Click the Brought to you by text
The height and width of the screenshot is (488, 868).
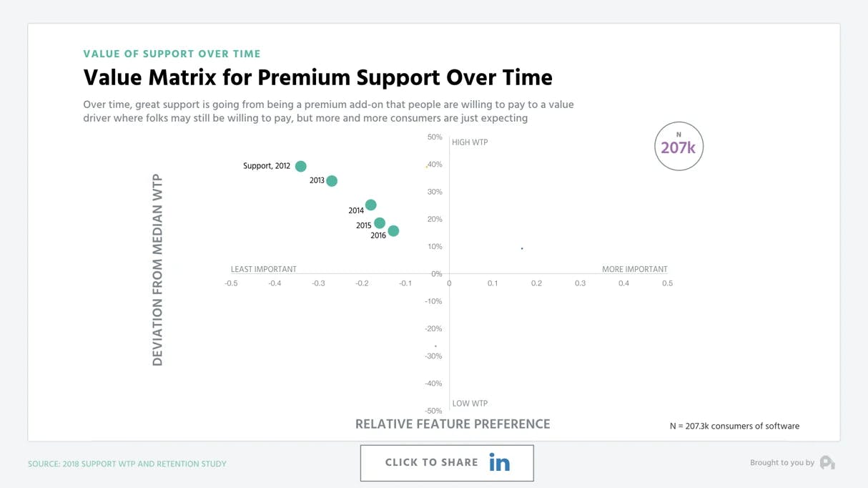tap(781, 463)
